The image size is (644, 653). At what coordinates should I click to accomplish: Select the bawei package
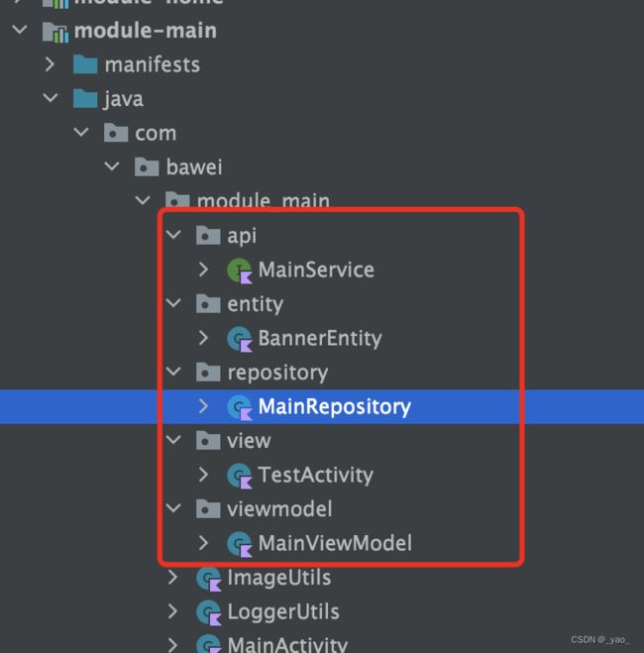click(194, 167)
